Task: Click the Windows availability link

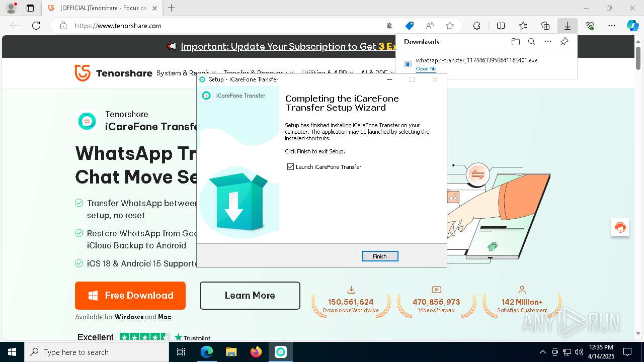Action: (x=129, y=317)
